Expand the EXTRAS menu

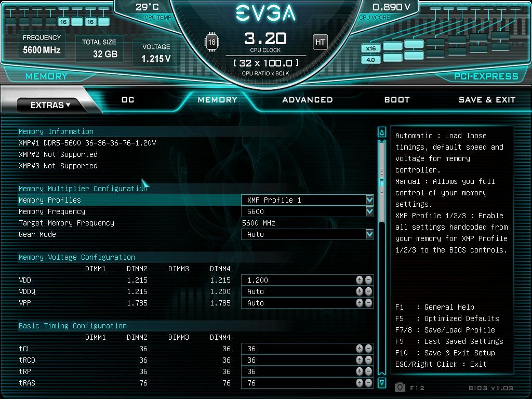point(50,105)
